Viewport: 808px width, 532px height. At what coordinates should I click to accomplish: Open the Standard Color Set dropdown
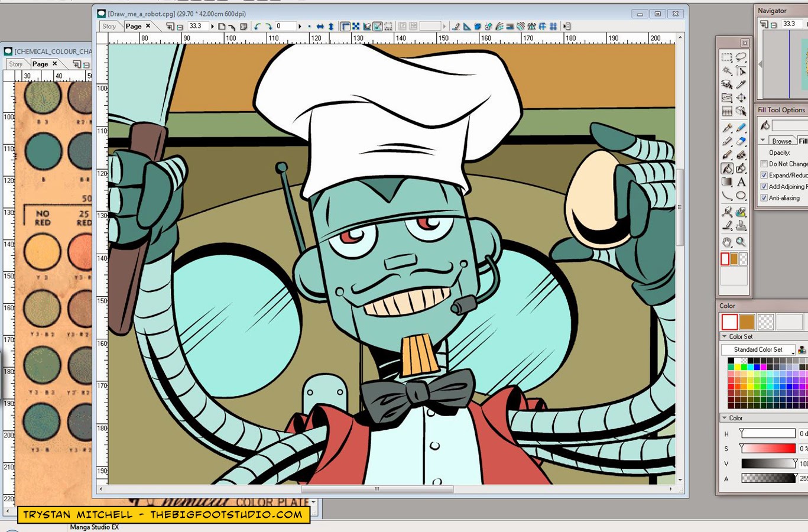[758, 350]
